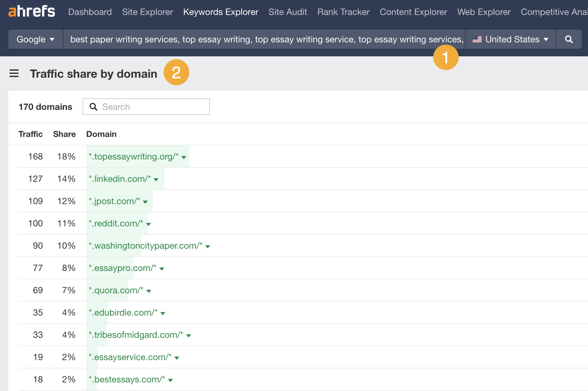
Task: Expand options for *.topessaywriting.org domain
Action: coord(184,157)
